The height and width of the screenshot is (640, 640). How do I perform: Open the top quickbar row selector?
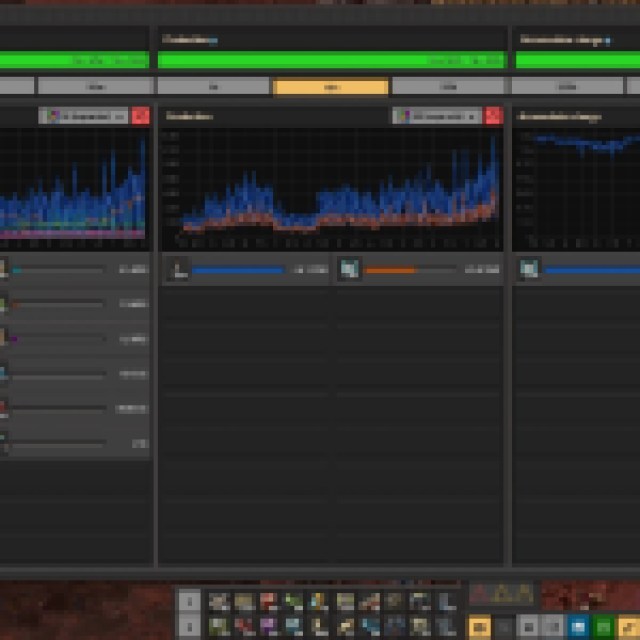189,602
